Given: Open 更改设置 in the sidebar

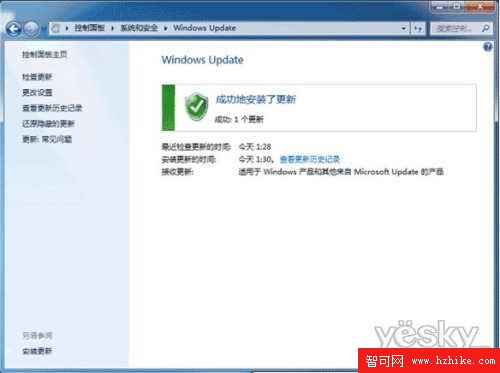Looking at the screenshot, I should pyautogui.click(x=37, y=92).
